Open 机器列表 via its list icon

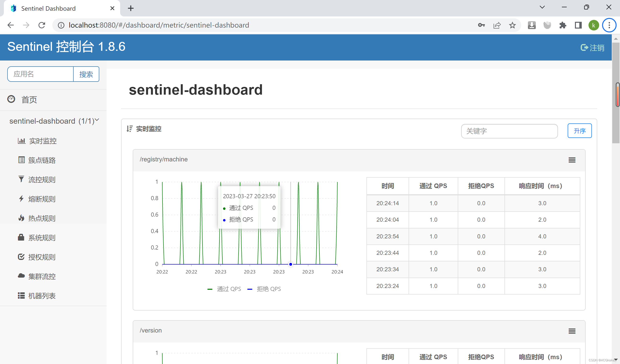(x=21, y=295)
